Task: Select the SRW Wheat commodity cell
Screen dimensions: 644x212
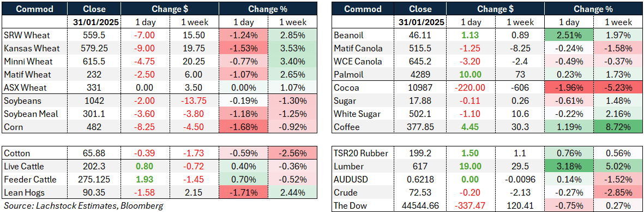Action: (x=35, y=36)
